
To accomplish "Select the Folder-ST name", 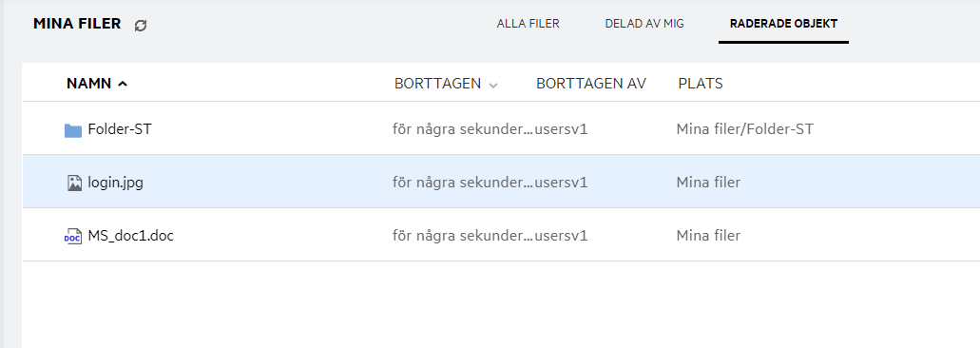I will click(120, 129).
